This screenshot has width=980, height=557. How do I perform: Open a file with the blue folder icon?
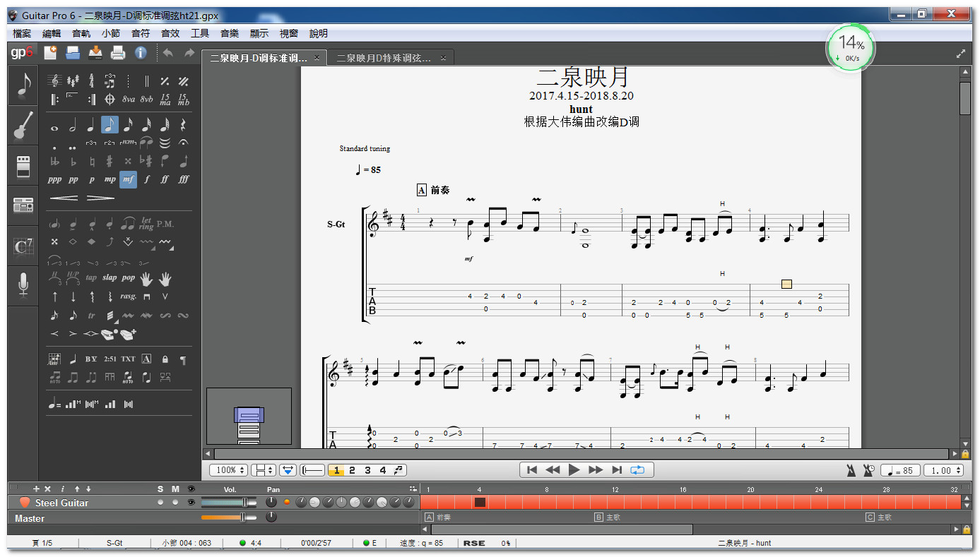click(73, 52)
